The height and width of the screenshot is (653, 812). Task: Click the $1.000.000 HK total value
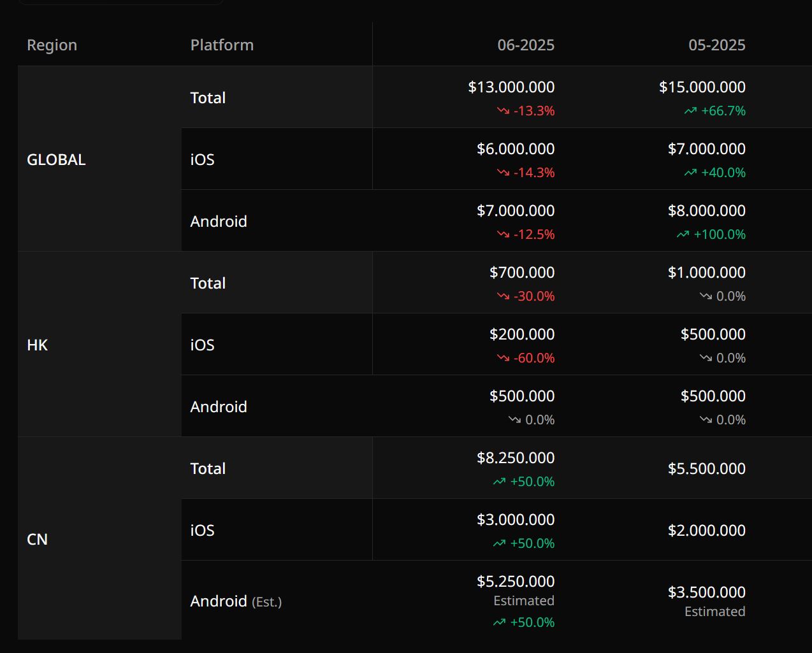pos(707,272)
